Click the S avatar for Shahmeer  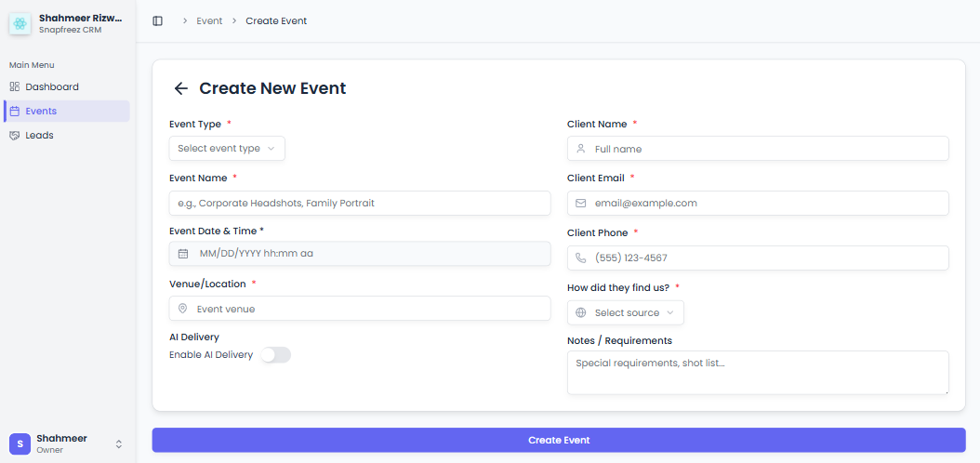(x=20, y=443)
